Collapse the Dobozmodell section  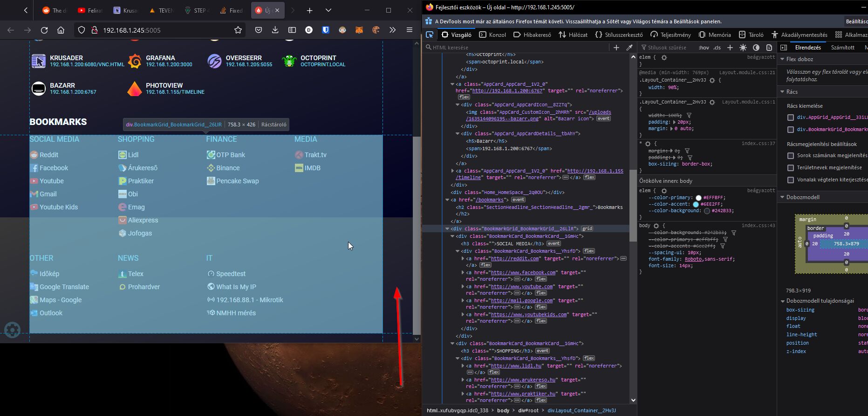(x=782, y=197)
